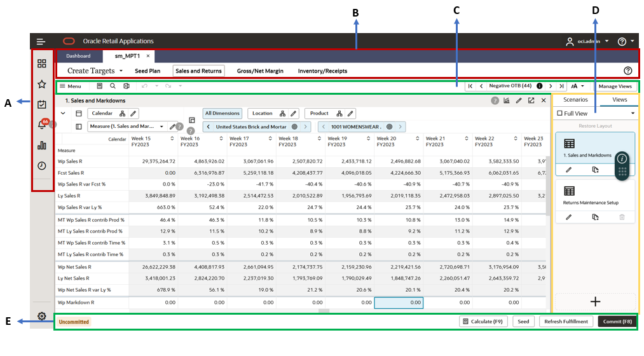Screen dimensions: 644x356
Task: Click the Excel export icon in toolbar
Action: coord(127,86)
